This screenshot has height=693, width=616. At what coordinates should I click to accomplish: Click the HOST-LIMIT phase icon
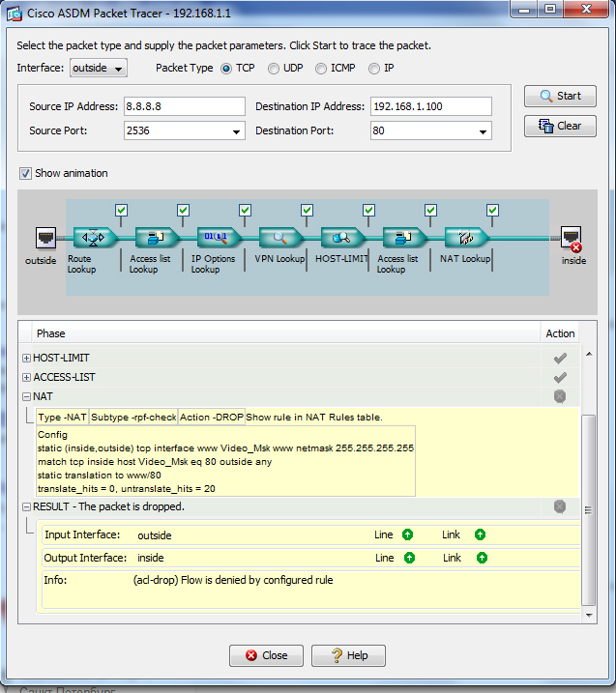(x=342, y=238)
